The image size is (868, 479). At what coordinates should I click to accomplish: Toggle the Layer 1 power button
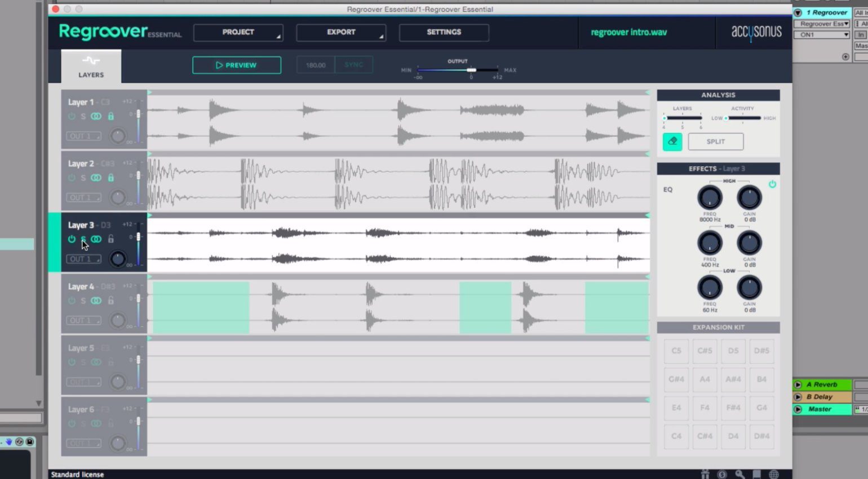tap(72, 116)
